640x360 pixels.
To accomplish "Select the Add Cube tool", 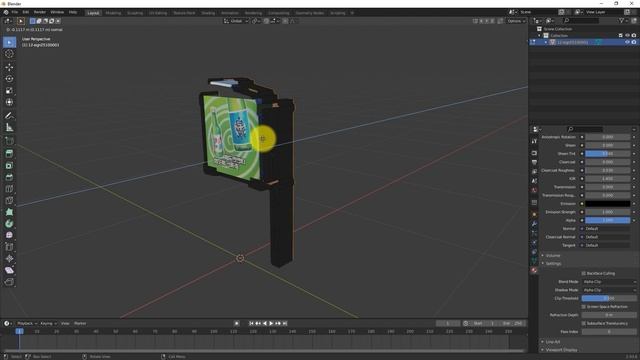I will pos(9,141).
